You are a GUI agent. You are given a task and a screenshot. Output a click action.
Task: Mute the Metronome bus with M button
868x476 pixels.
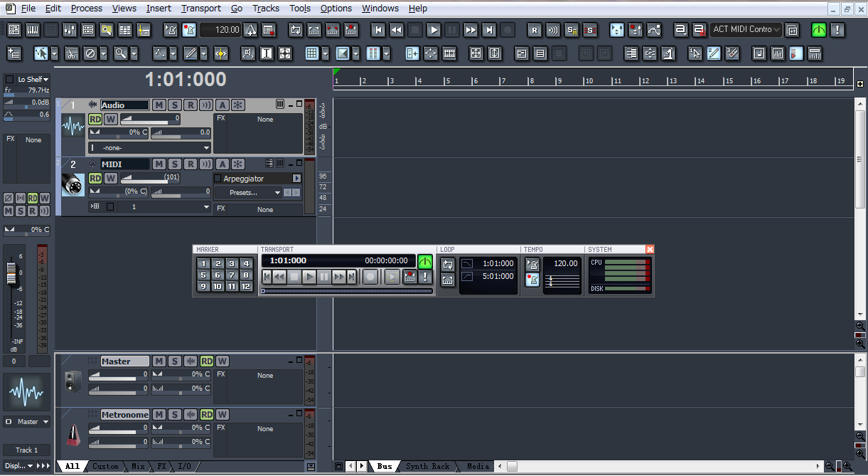[159, 415]
